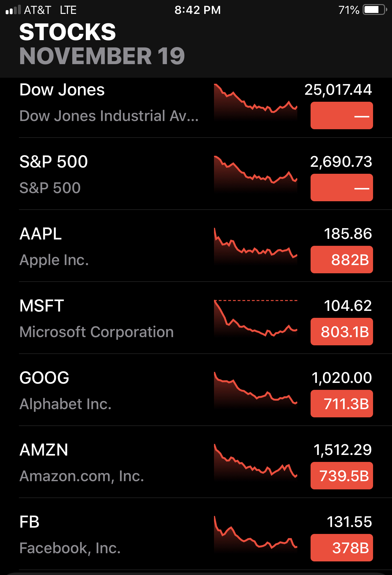The width and height of the screenshot is (392, 575).
Task: Select the Microsoft Corporation row
Action: point(97,332)
